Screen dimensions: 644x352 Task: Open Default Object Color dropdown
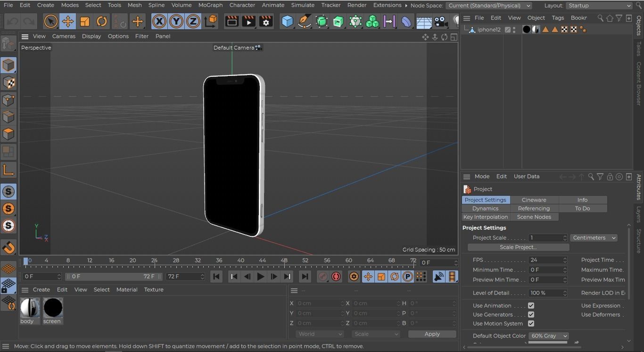(x=548, y=336)
